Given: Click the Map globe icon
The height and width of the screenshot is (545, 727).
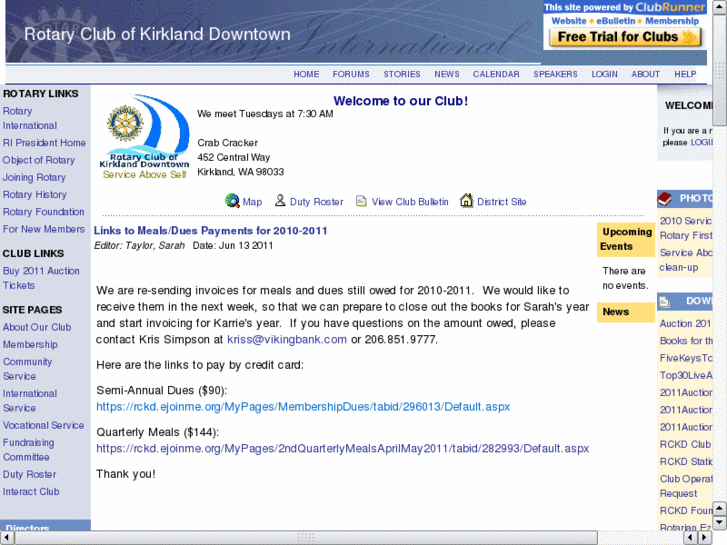Looking at the screenshot, I should 232,201.
